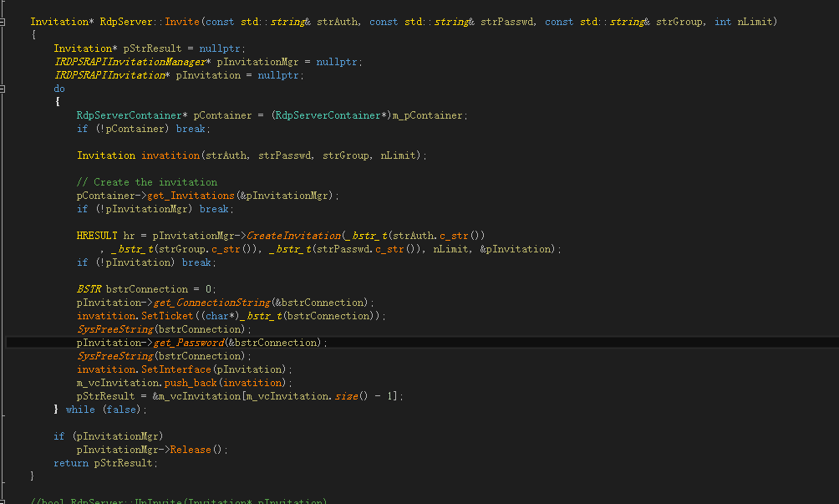Click the Release call on pInvitationMgr
The image size is (839, 504).
191,449
